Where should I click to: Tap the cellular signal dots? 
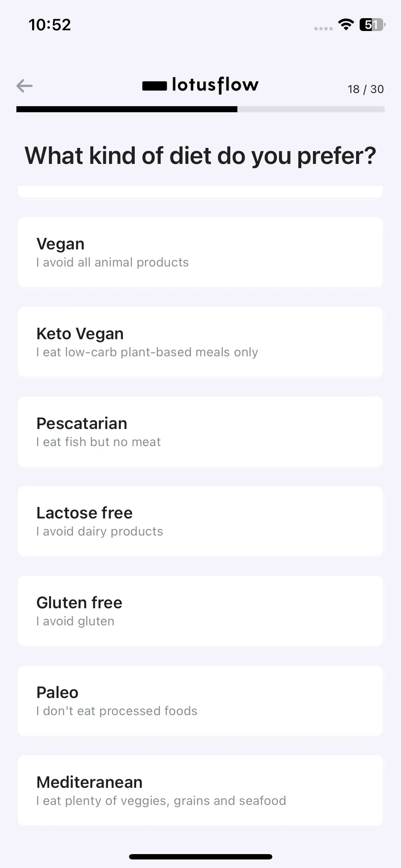pyautogui.click(x=323, y=29)
